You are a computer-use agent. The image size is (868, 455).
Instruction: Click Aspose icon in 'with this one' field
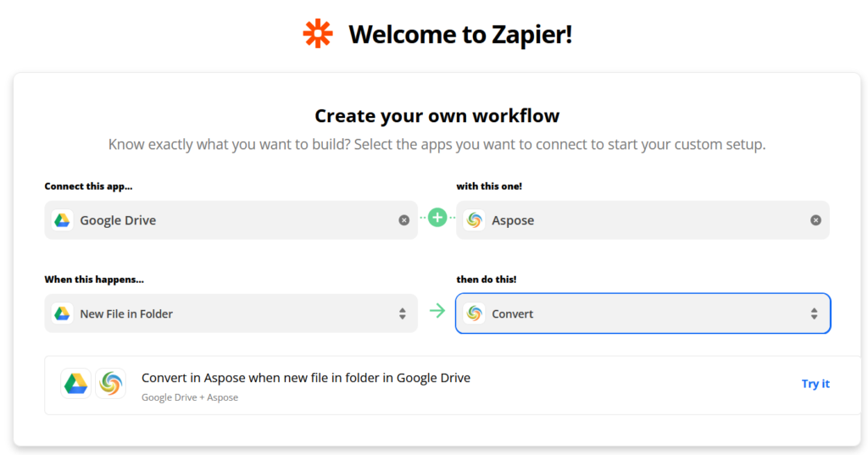pos(474,220)
